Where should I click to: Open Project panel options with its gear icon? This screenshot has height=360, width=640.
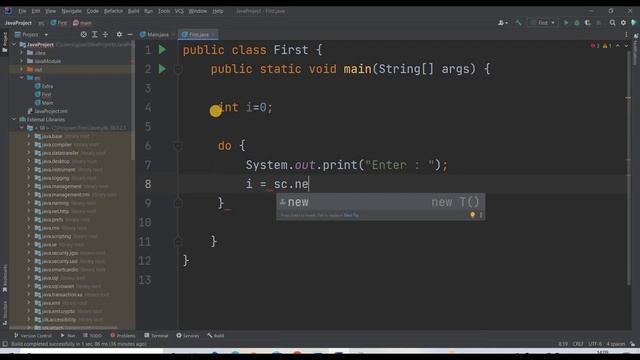tap(119, 35)
